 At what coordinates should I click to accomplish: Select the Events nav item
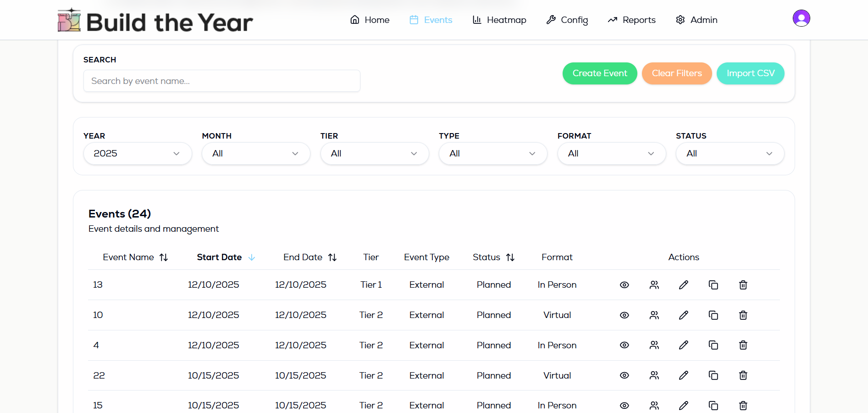(431, 20)
